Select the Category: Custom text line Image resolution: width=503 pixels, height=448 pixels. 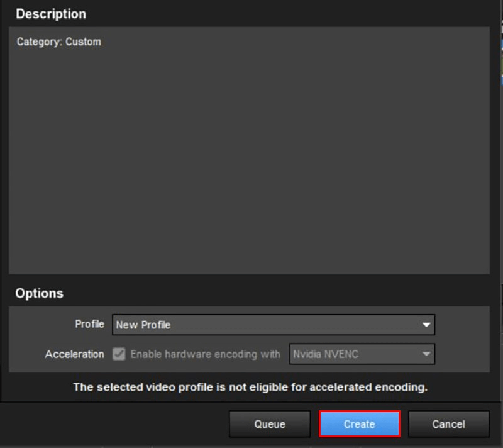point(58,42)
